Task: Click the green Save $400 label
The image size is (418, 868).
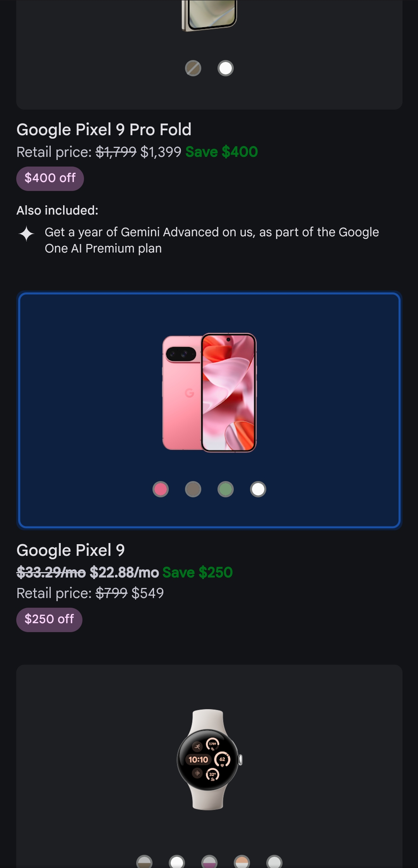Action: (x=222, y=152)
